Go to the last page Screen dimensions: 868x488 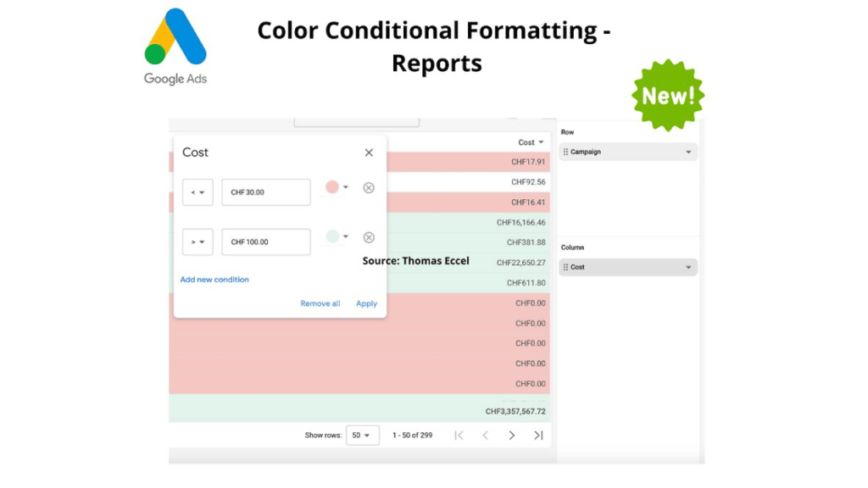[x=538, y=435]
